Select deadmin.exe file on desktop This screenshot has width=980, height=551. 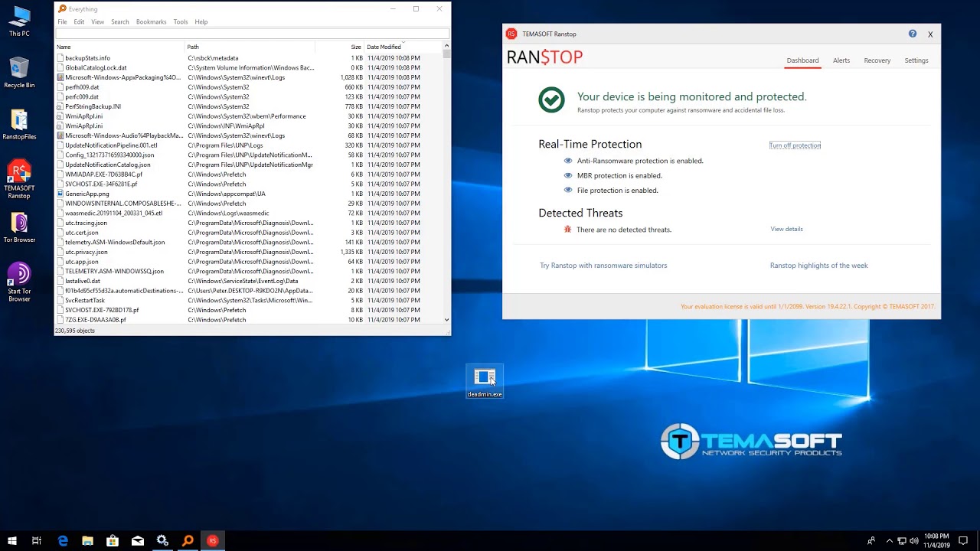485,382
